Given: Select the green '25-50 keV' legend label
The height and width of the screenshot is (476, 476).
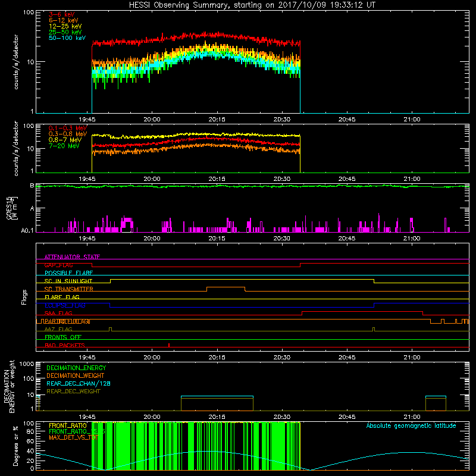Looking at the screenshot, I should coord(65,32).
